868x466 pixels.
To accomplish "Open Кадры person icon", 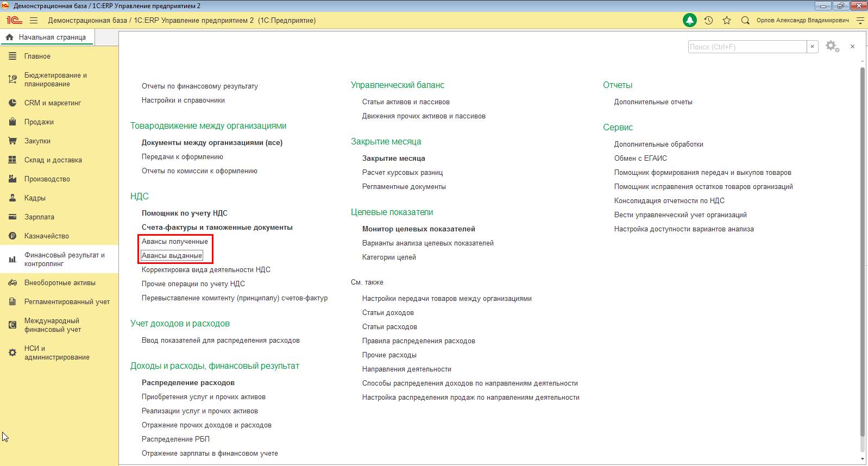I will tap(12, 198).
